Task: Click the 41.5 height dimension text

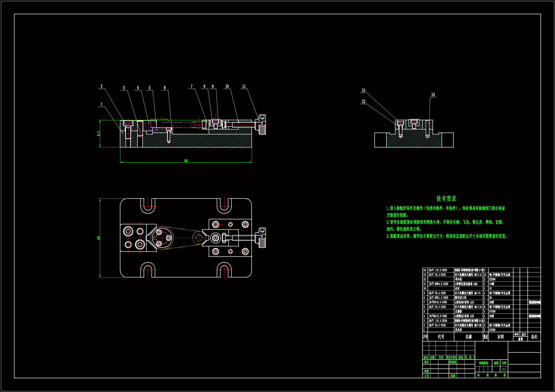Action: point(98,134)
